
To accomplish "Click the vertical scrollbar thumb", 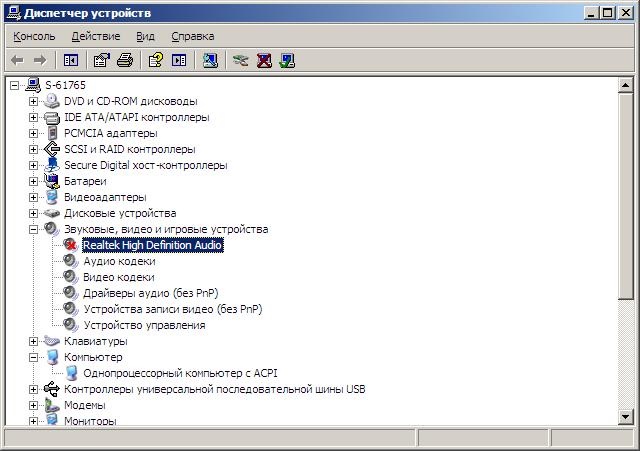I will pyautogui.click(x=625, y=197).
